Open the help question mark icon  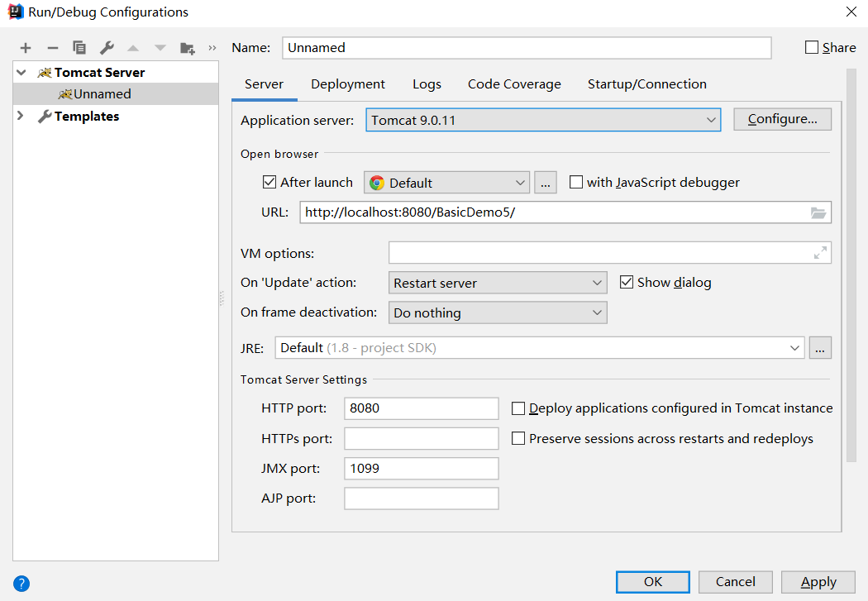coord(21,584)
